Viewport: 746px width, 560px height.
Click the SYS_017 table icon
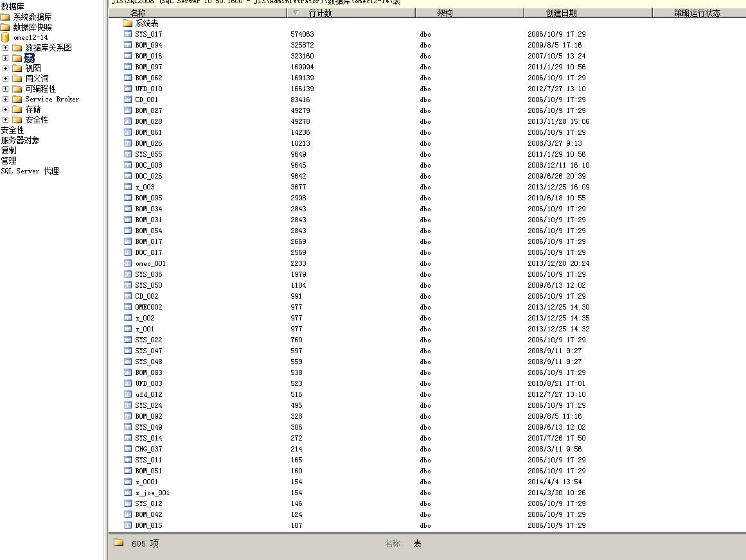click(x=127, y=34)
